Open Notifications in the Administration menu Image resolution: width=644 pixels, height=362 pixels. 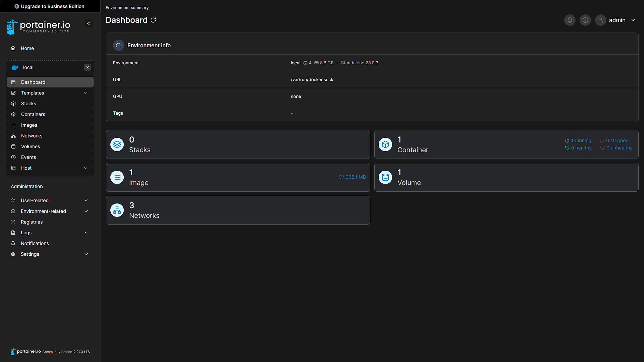tap(50, 243)
